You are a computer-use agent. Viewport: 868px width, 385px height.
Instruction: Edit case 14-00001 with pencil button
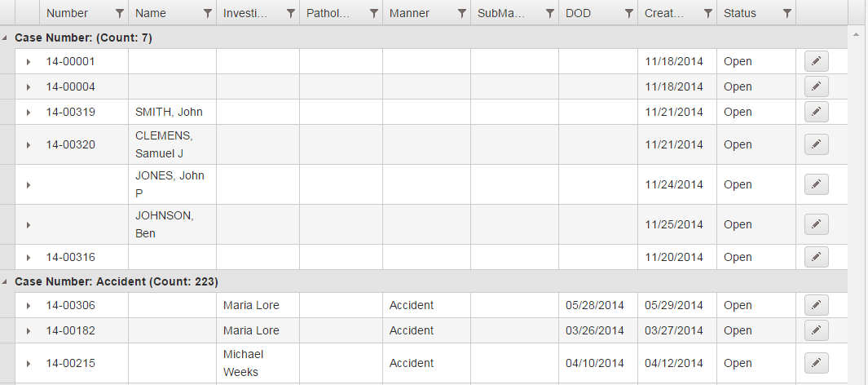point(816,61)
